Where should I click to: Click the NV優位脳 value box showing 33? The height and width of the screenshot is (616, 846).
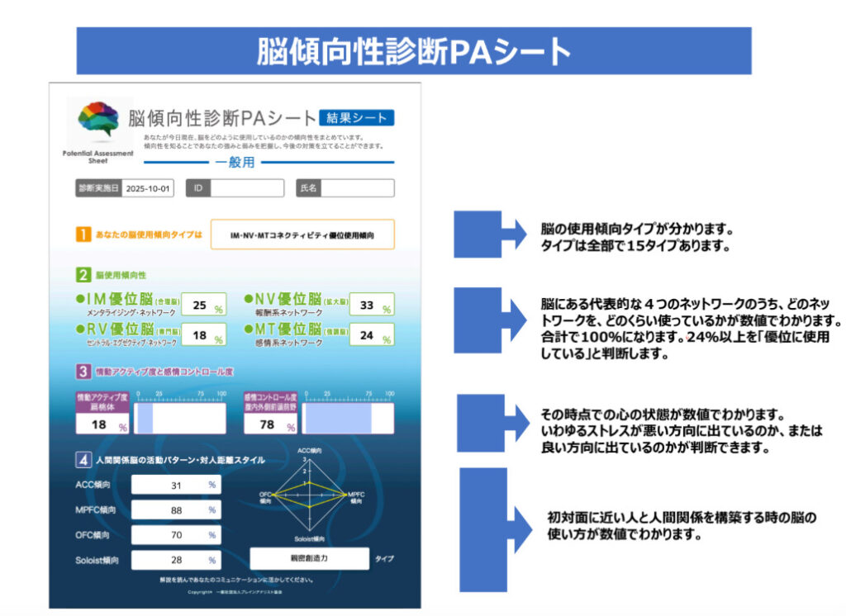pyautogui.click(x=371, y=306)
